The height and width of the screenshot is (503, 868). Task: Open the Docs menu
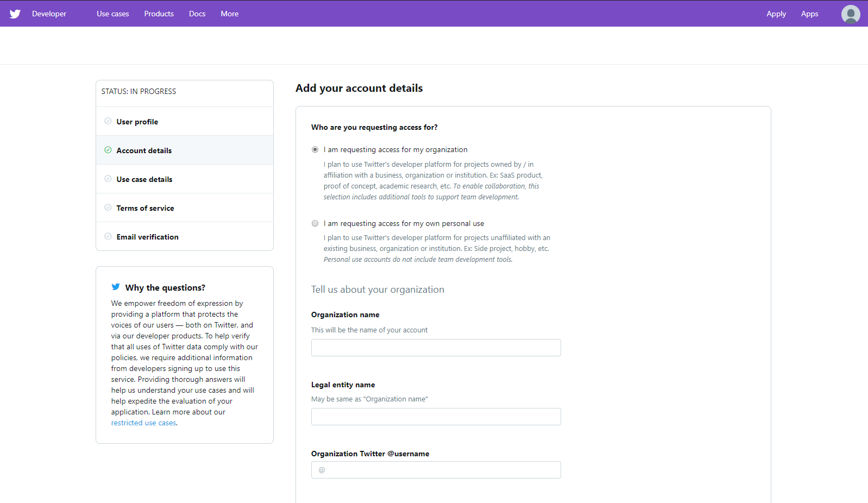(197, 14)
